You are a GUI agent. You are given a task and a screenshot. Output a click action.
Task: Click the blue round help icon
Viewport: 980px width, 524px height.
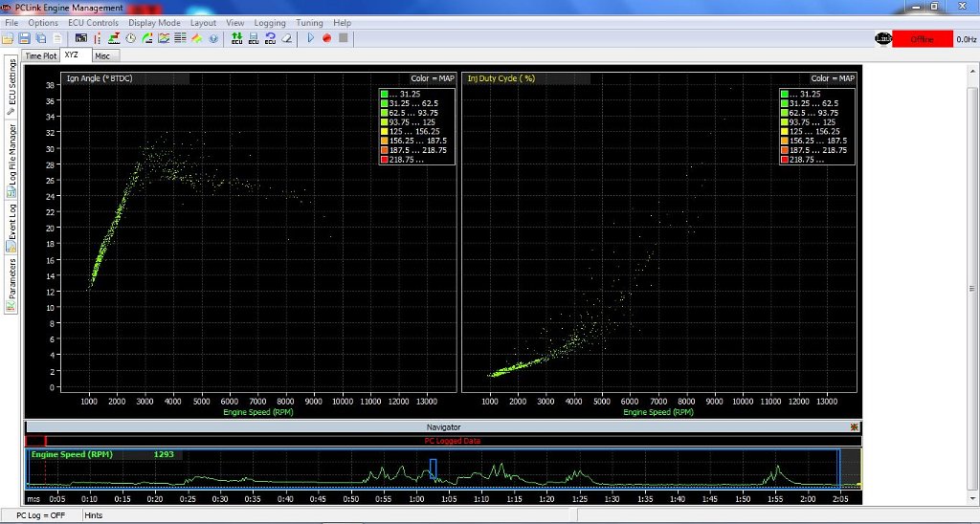click(213, 38)
